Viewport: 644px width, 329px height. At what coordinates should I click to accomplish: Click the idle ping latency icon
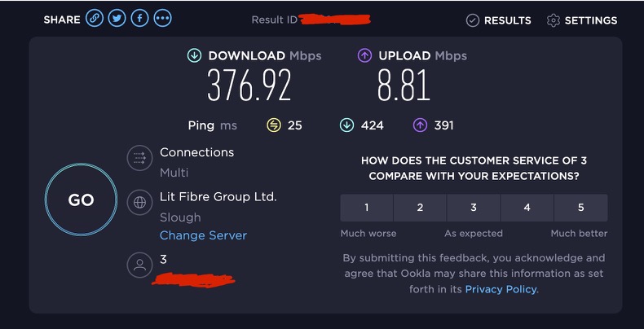coord(274,125)
